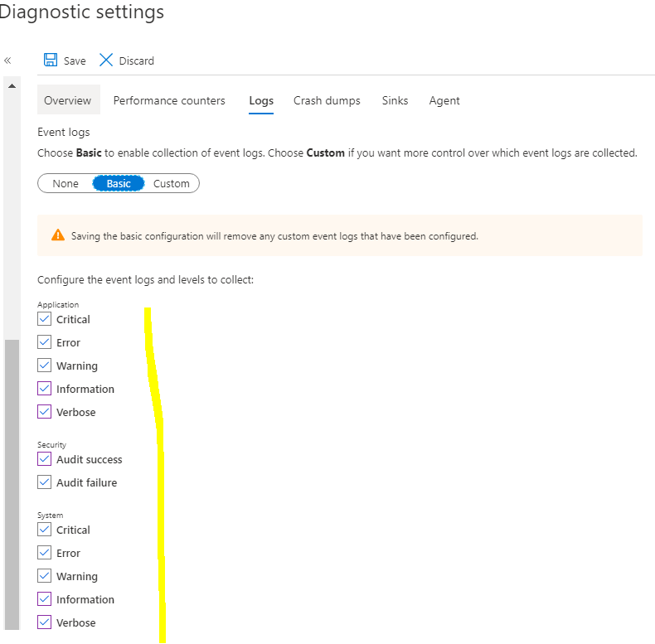The image size is (655, 644).
Task: Choose the None event logs option
Action: pos(65,183)
